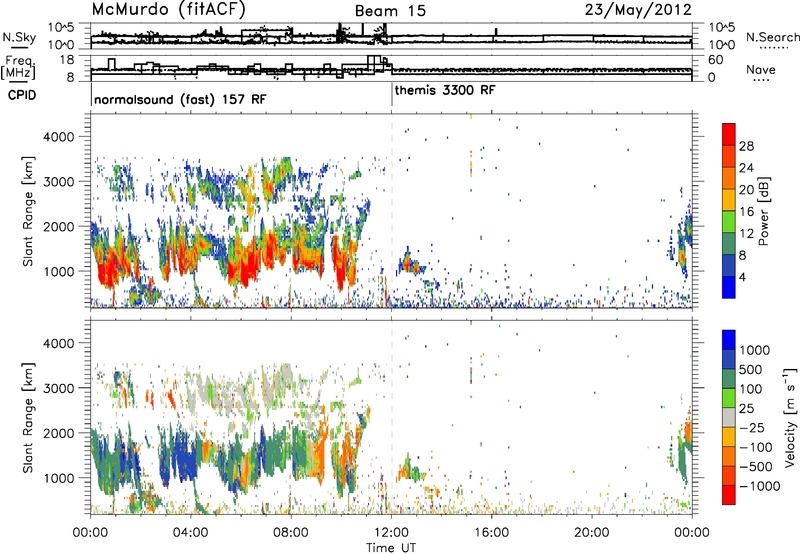The width and height of the screenshot is (800, 554).
Task: Click the '4' Power colorbar tick value
Action: click(742, 277)
